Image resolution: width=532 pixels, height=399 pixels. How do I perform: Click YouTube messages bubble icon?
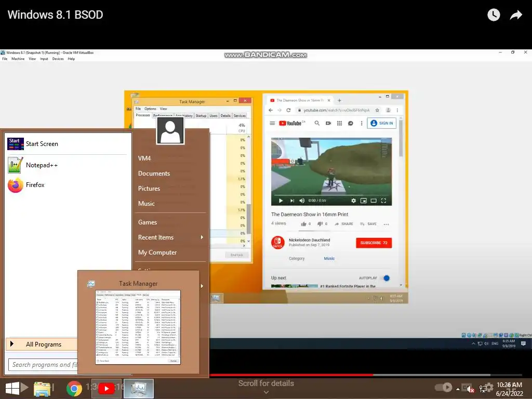click(351, 123)
